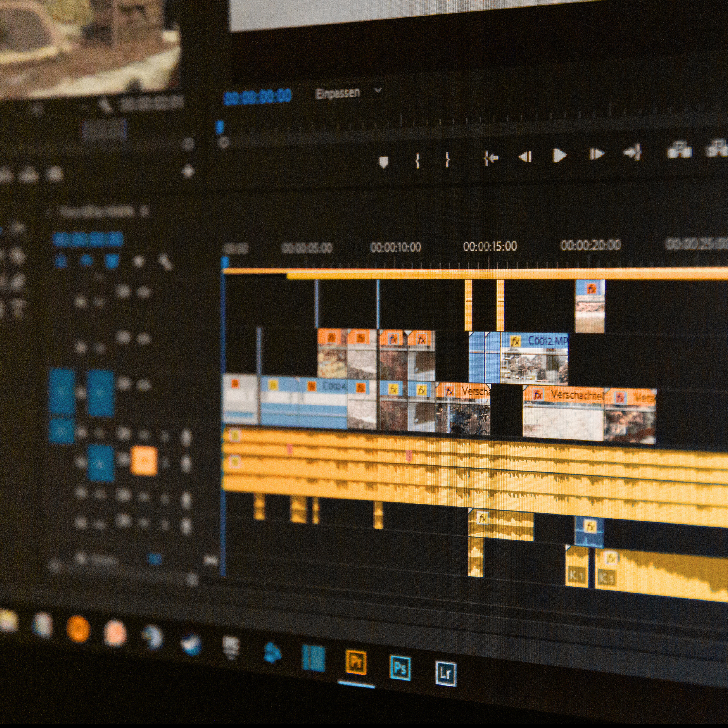Click the Go to Out point icon
This screenshot has width=728, height=728.
(x=632, y=152)
